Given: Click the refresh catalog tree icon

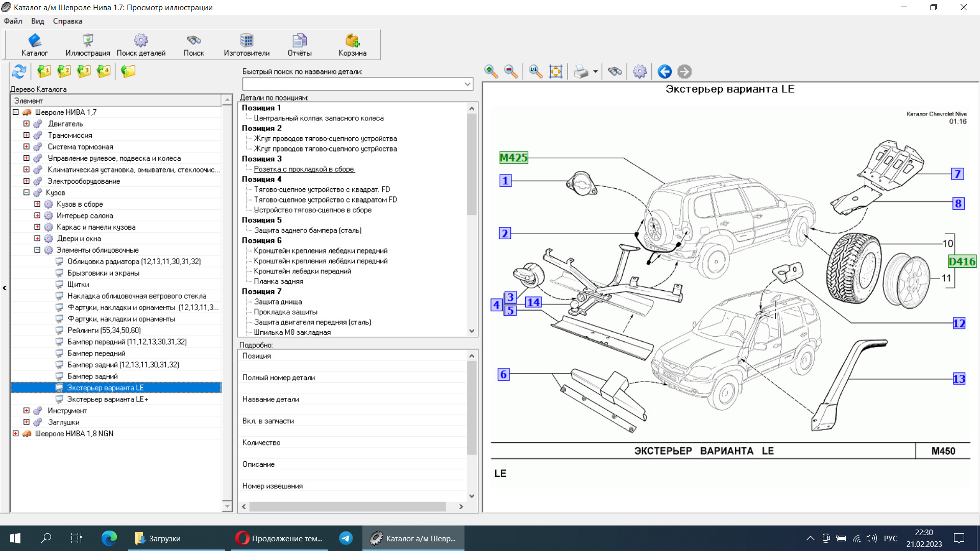Looking at the screenshot, I should coord(19,71).
